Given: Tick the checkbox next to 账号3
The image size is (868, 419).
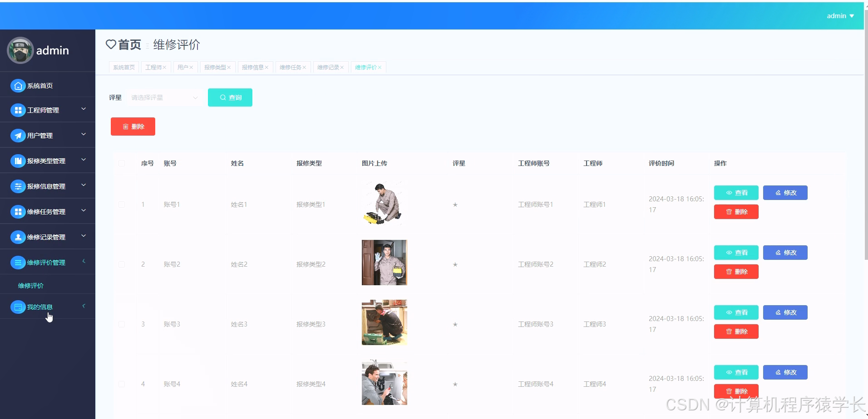Looking at the screenshot, I should click(122, 324).
